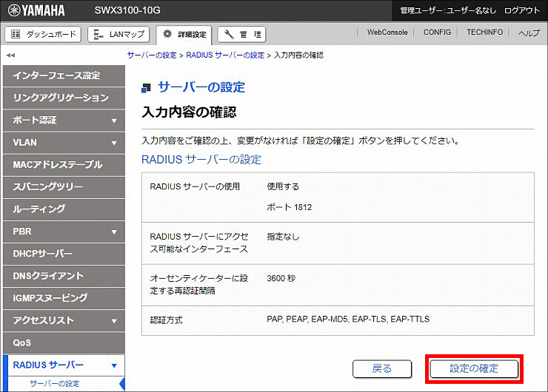Open DHCPサーバー menu
The width and height of the screenshot is (548, 392).
[64, 254]
